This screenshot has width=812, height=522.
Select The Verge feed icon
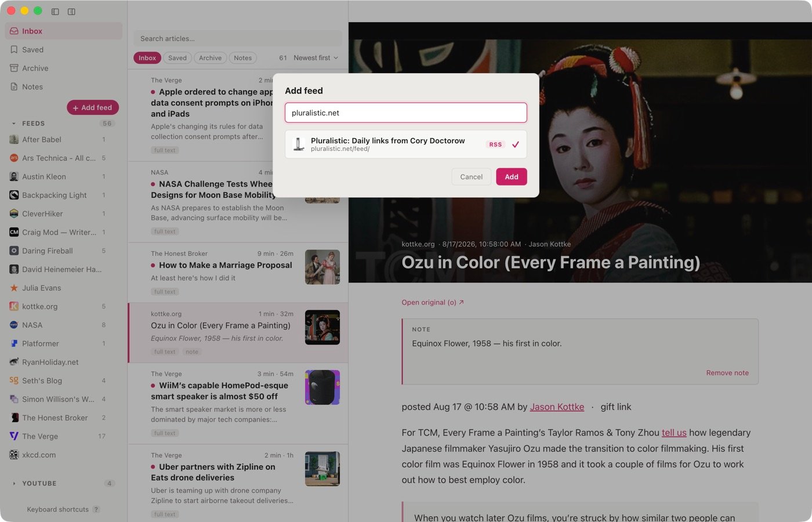[x=14, y=437]
